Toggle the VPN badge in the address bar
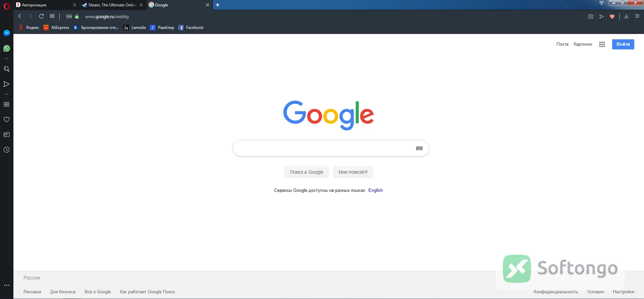644x299 pixels. click(69, 16)
